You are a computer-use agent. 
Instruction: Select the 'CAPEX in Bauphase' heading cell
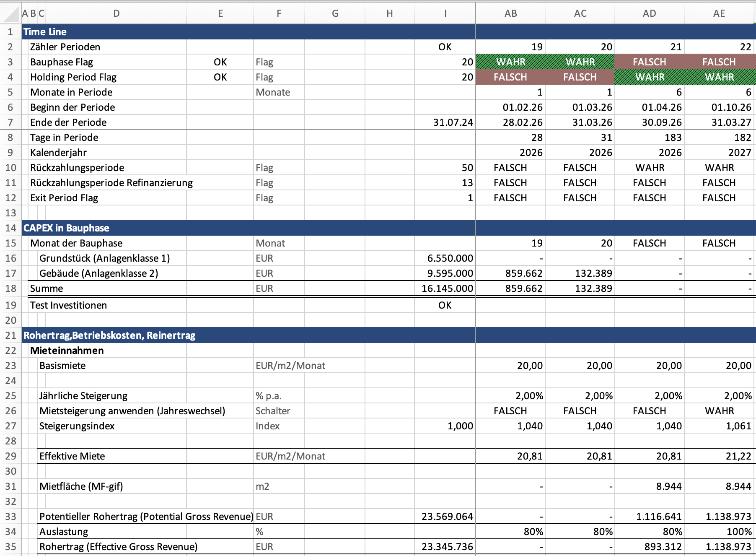66,228
